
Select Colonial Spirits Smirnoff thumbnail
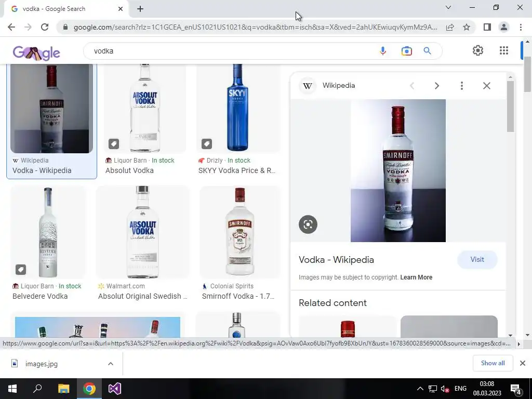tap(240, 232)
